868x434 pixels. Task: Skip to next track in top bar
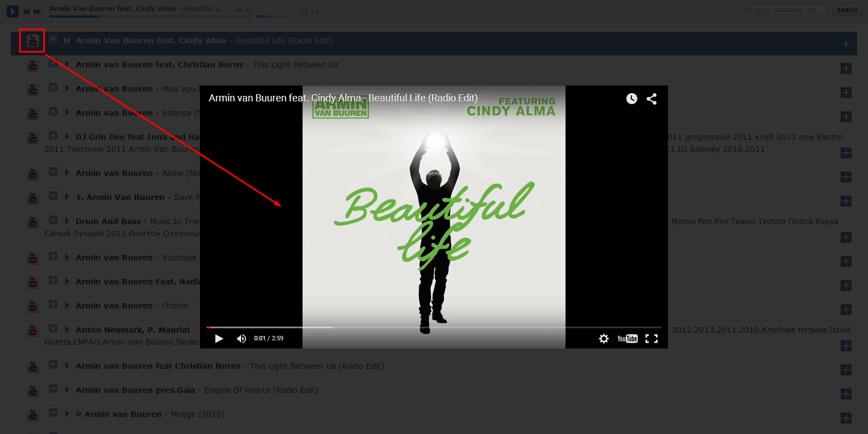[37, 11]
